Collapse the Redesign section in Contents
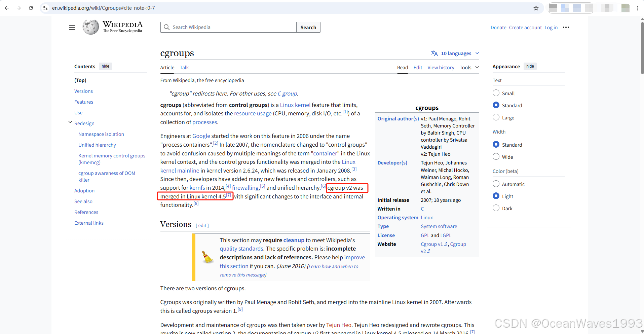 [x=70, y=122]
